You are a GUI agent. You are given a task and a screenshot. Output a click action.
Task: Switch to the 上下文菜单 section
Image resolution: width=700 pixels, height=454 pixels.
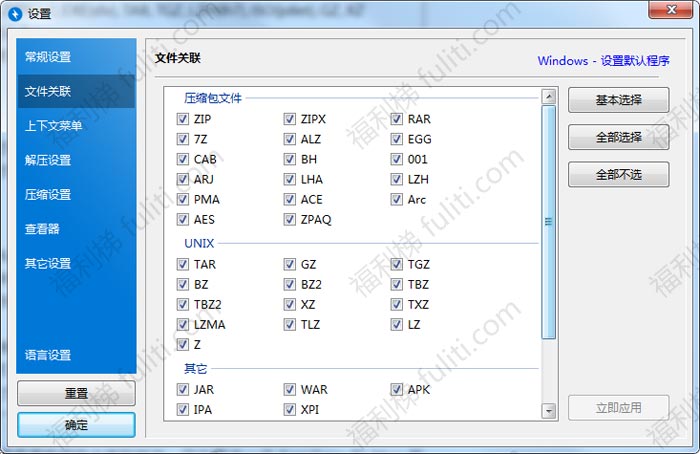pos(54,126)
